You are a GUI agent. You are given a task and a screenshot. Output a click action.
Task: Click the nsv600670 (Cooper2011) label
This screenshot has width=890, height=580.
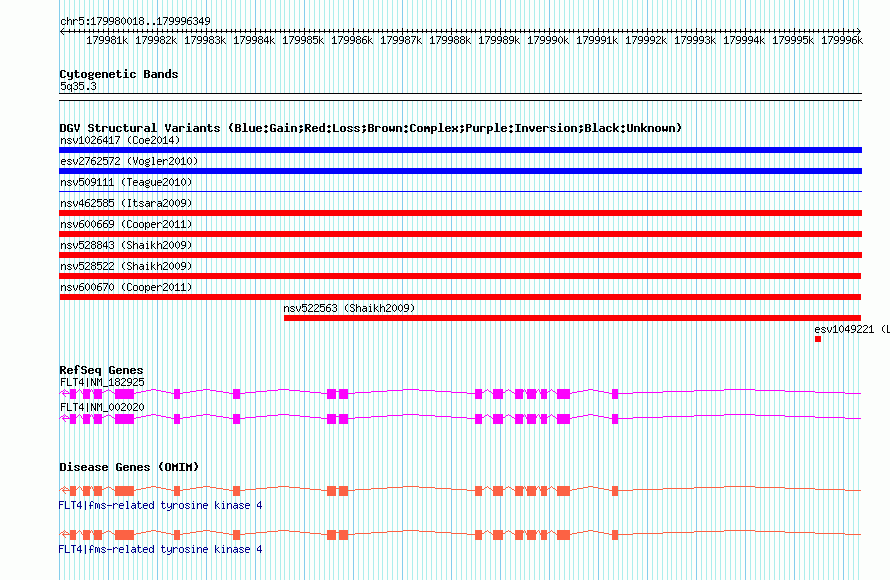click(x=126, y=287)
